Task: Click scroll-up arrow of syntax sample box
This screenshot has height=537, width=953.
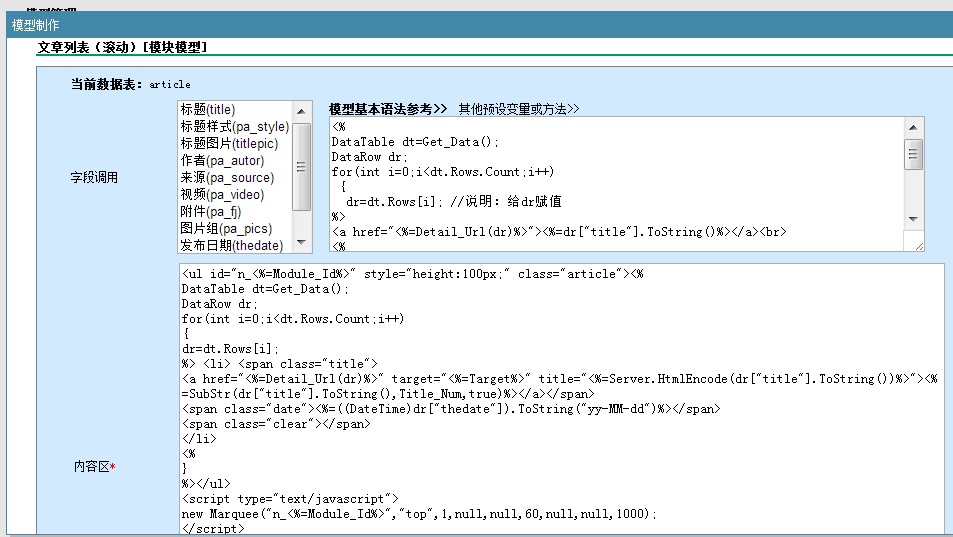Action: pos(912,127)
